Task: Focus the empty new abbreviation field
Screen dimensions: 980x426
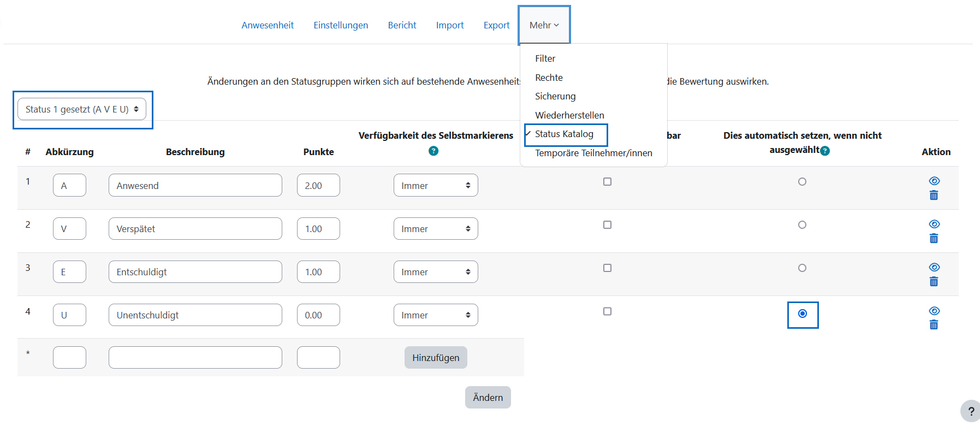Action: coord(69,357)
